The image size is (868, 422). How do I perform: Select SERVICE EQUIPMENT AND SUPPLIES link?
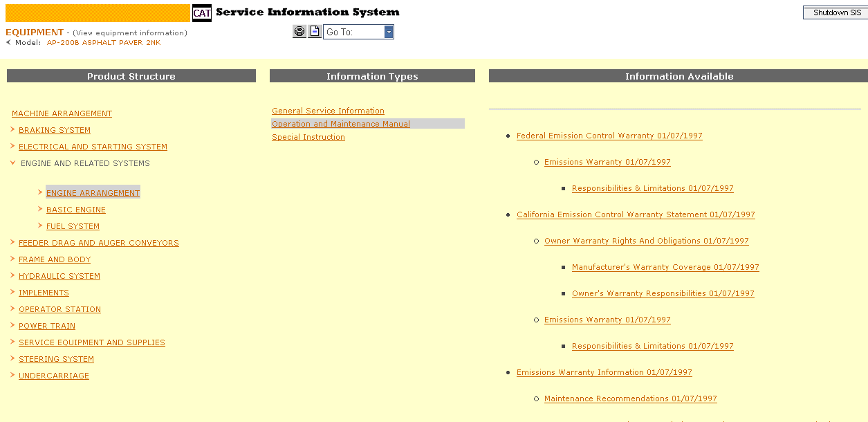[x=92, y=342]
